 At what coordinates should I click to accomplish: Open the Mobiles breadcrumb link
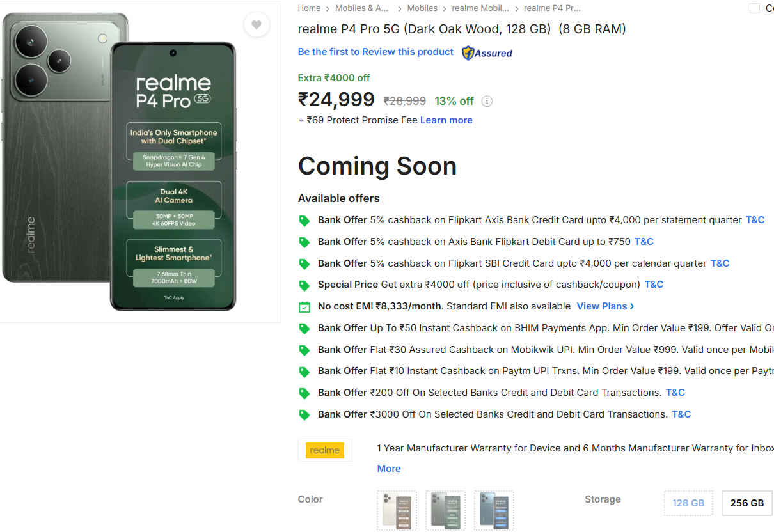tap(422, 8)
